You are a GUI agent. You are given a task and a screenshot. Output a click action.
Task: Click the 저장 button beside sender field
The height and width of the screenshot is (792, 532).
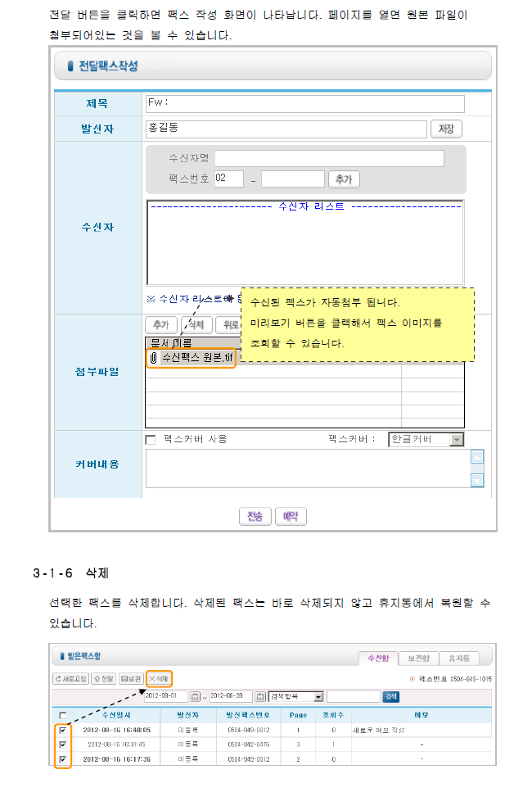[x=446, y=129]
